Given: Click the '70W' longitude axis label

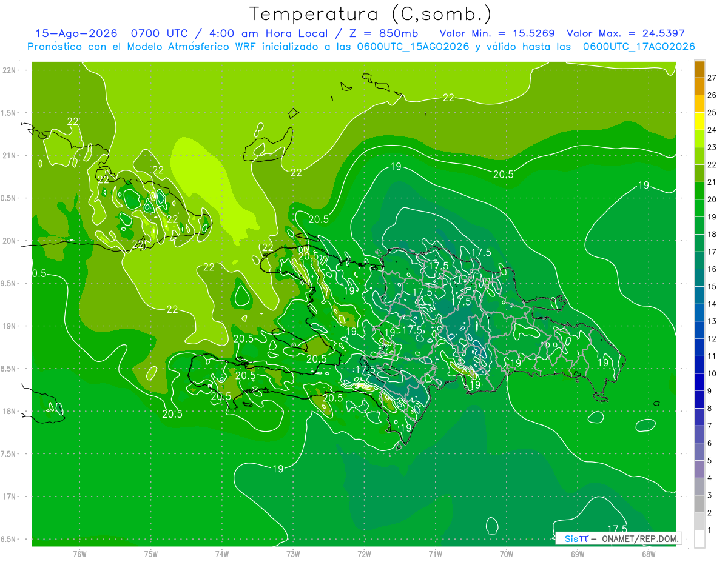Looking at the screenshot, I should [x=507, y=554].
